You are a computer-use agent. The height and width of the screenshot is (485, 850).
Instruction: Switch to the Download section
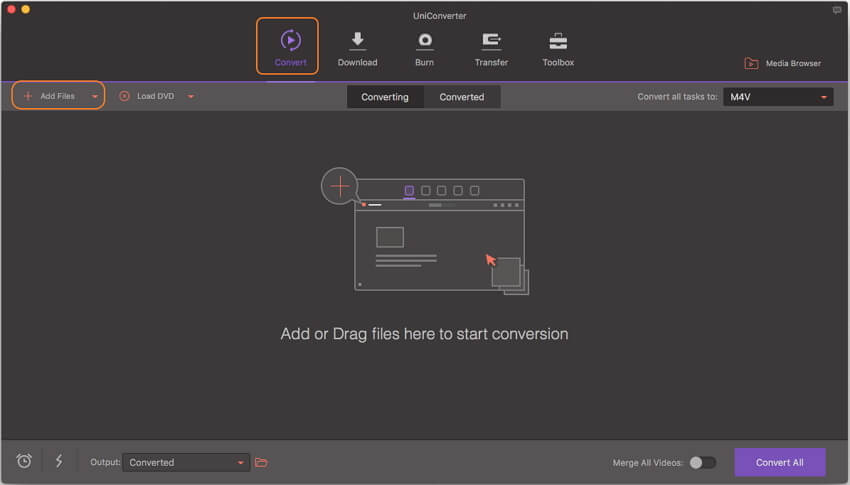tap(357, 49)
